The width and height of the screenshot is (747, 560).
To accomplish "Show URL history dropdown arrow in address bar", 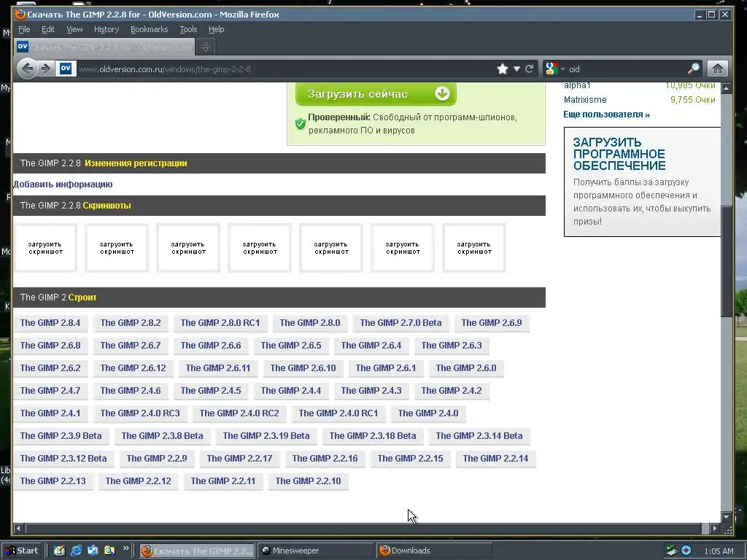I will [516, 69].
